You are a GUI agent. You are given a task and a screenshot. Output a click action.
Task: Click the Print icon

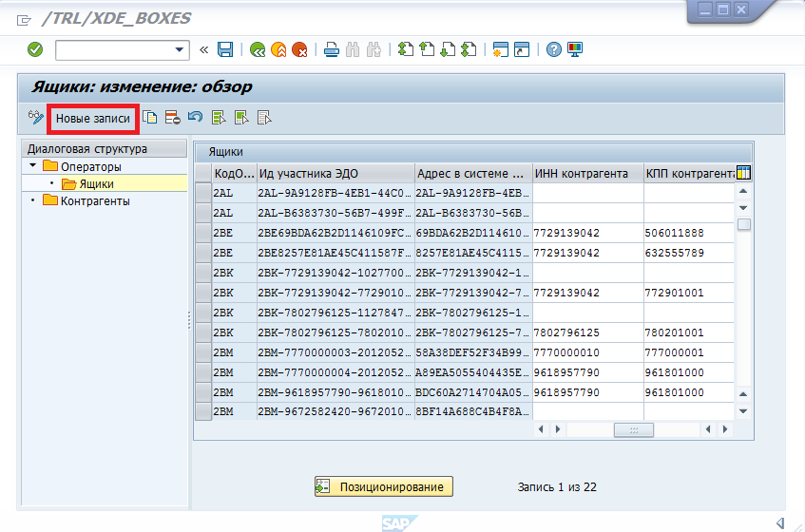[x=332, y=49]
